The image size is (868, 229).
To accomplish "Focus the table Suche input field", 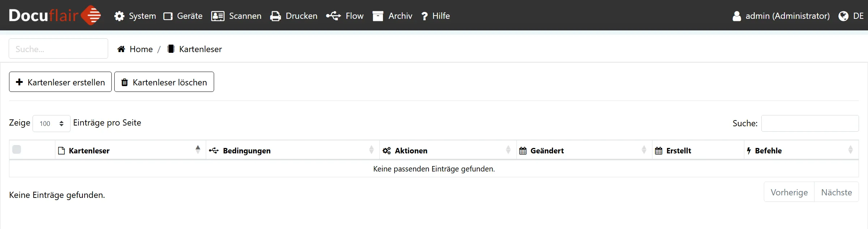I will pyautogui.click(x=809, y=123).
